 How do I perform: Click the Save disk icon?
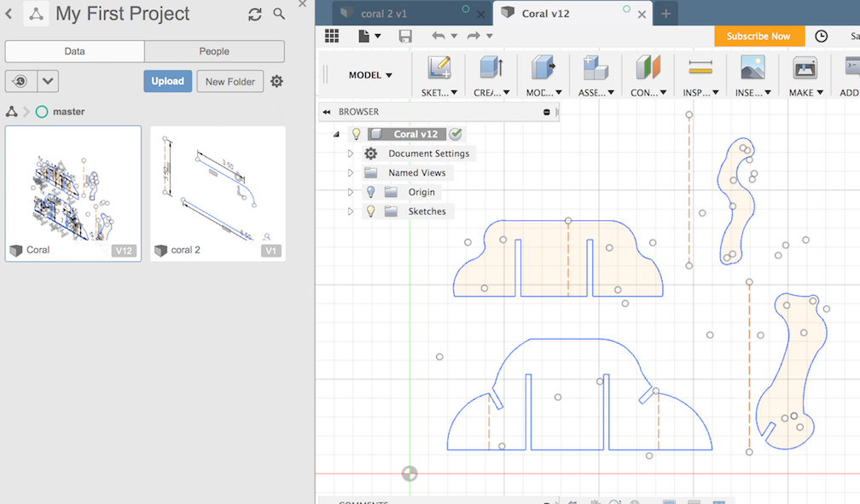coord(405,36)
